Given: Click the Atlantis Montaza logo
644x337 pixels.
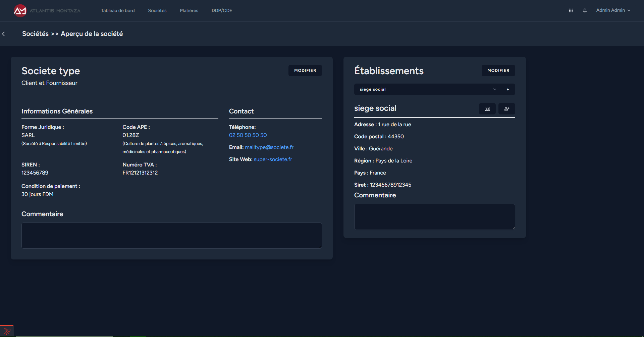Looking at the screenshot, I should click(47, 11).
